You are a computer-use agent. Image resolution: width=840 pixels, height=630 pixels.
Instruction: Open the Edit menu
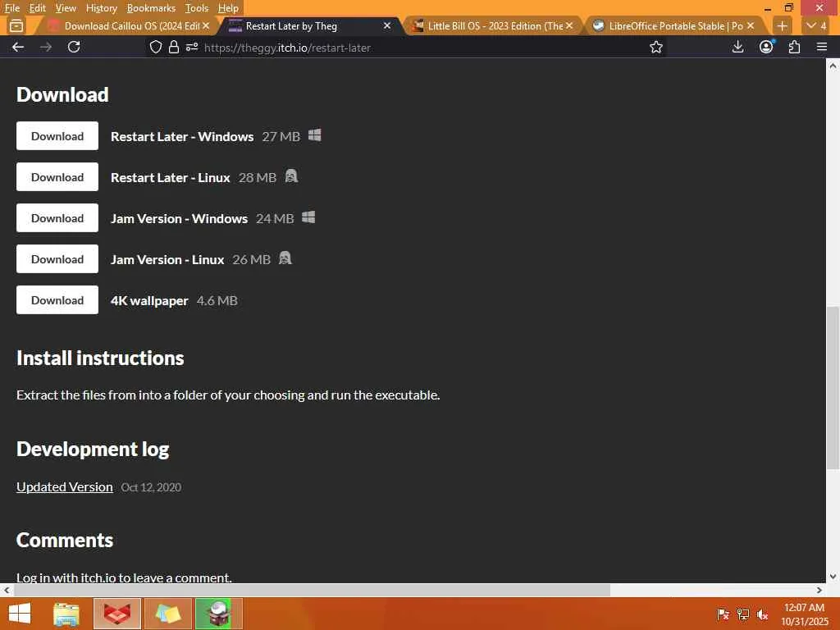point(37,8)
